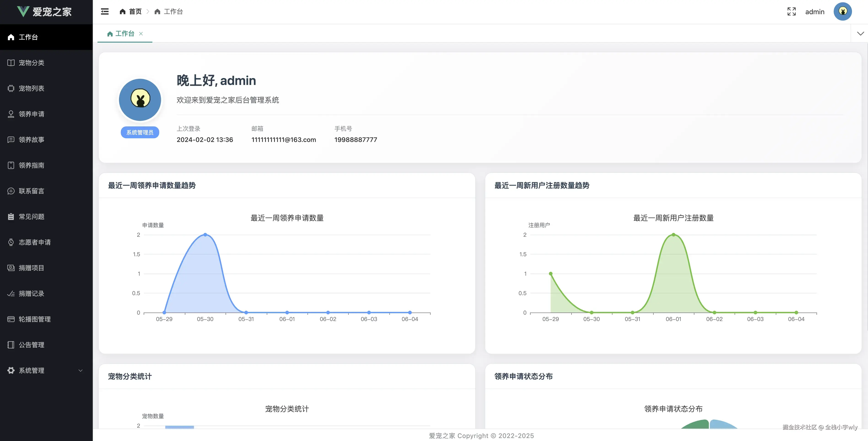Click the admin username dropdown

[814, 12]
